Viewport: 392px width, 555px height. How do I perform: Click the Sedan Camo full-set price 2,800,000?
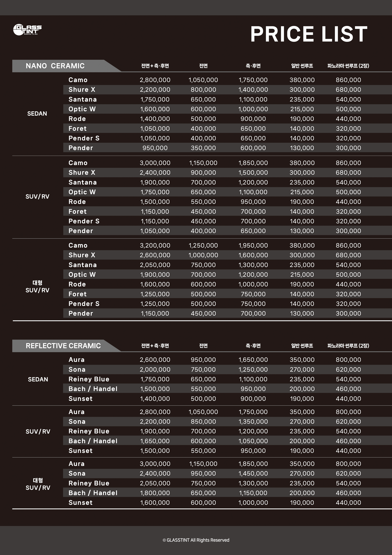click(155, 80)
